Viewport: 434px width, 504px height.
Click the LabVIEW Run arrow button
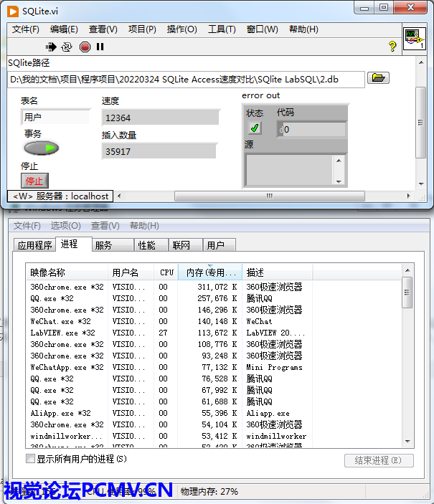[x=51, y=47]
